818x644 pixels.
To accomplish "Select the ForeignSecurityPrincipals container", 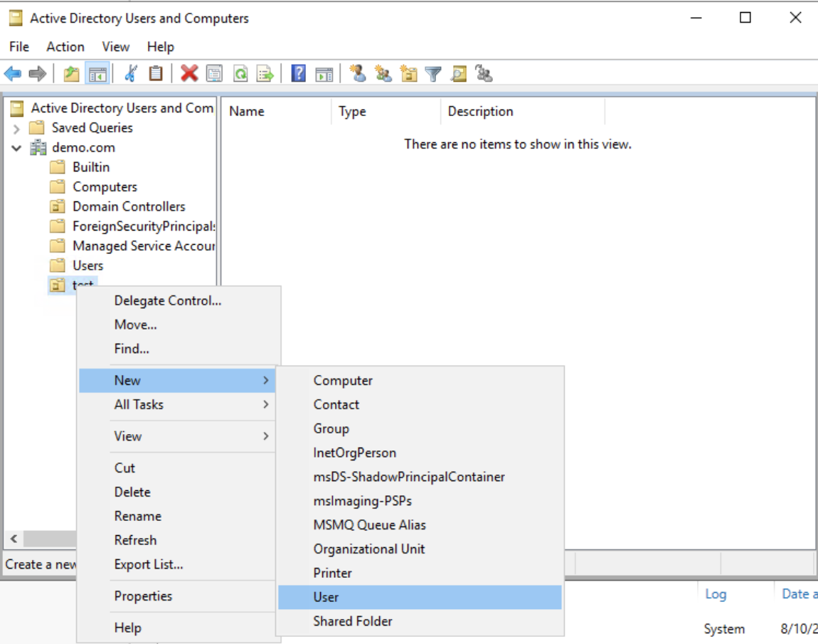I will [144, 226].
